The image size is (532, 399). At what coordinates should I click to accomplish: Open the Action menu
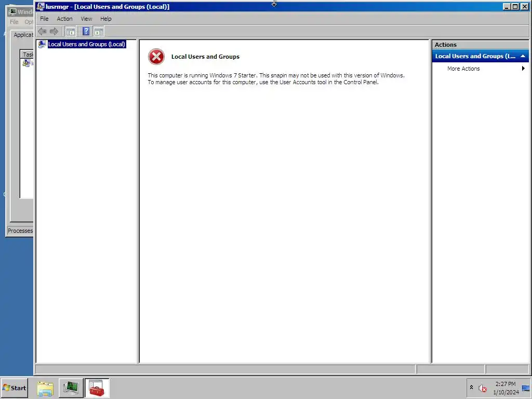[64, 19]
